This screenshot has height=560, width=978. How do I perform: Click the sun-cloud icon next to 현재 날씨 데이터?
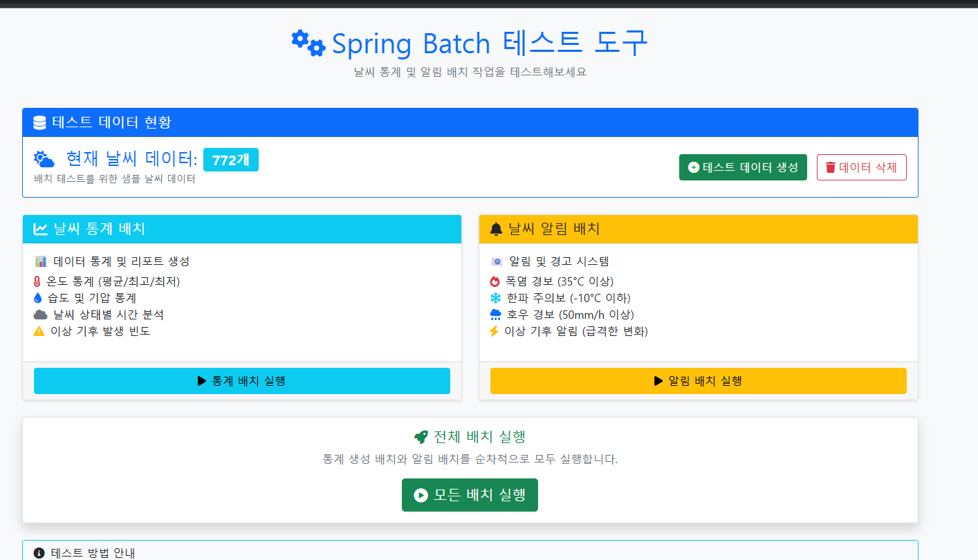[x=44, y=159]
